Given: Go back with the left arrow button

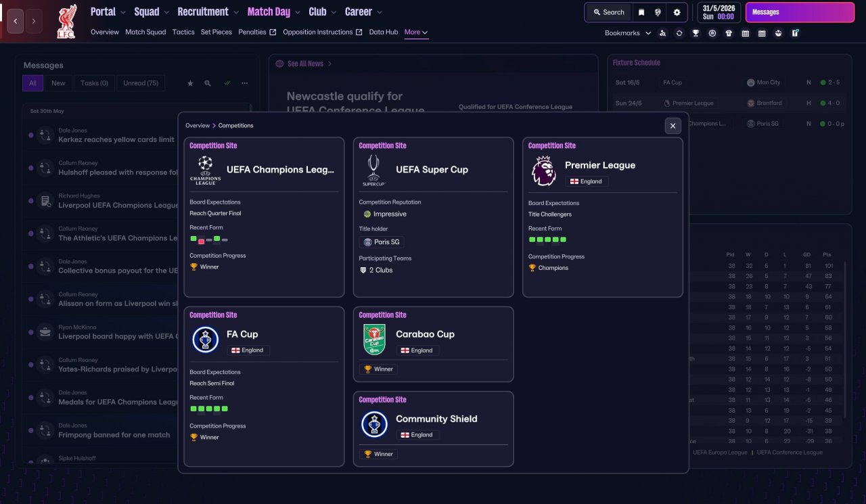Looking at the screenshot, I should 16,21.
